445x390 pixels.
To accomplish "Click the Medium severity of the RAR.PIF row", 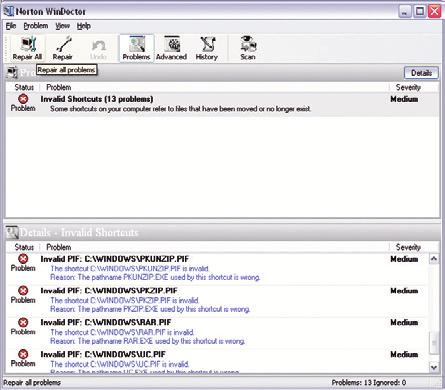I will coord(404,323).
